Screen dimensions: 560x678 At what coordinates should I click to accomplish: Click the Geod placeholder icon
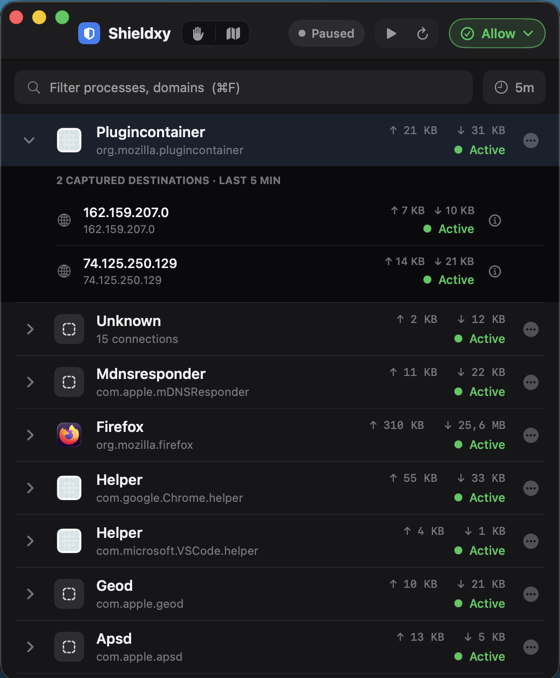(x=69, y=594)
